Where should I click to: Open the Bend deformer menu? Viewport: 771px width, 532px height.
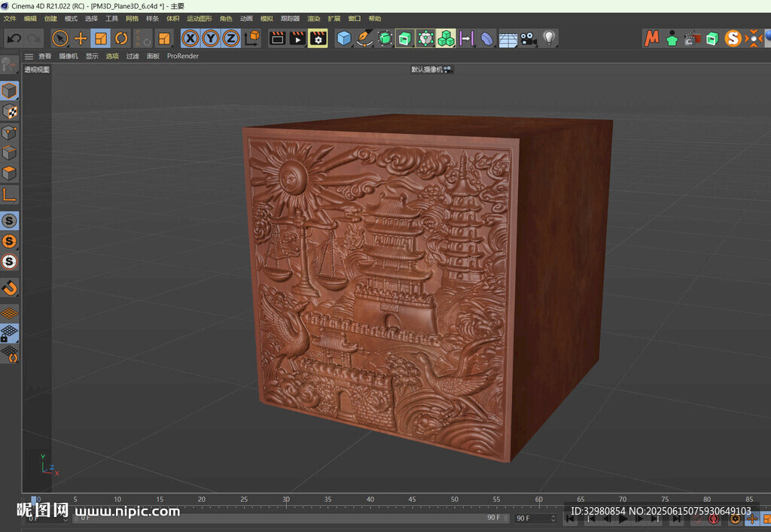tap(487, 38)
